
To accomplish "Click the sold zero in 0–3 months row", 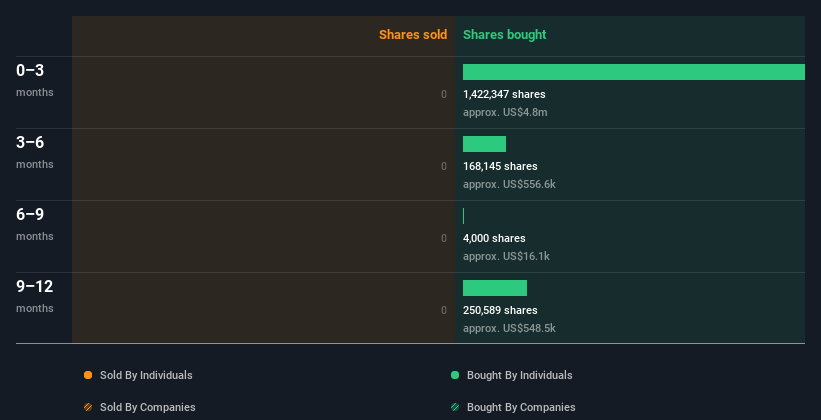I will [444, 94].
